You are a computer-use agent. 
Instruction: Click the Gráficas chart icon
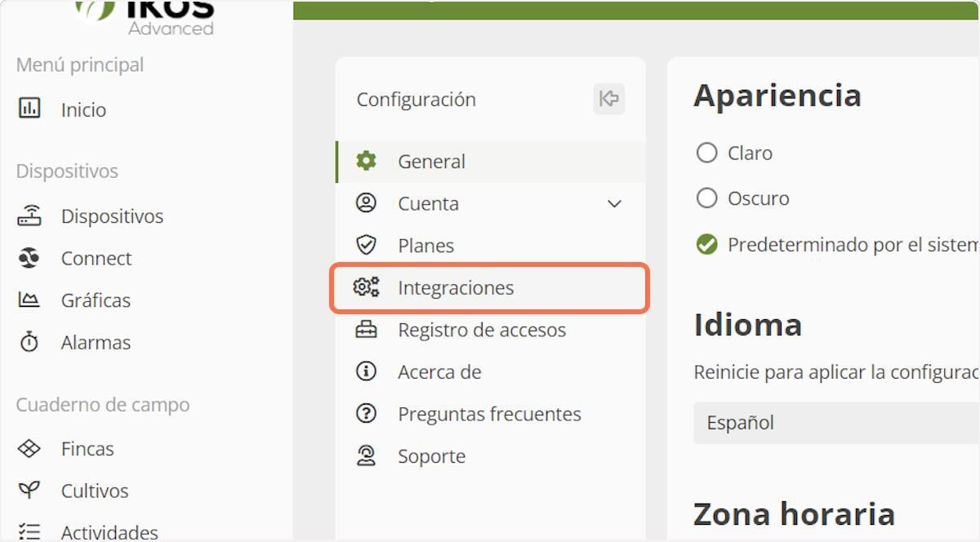(29, 300)
